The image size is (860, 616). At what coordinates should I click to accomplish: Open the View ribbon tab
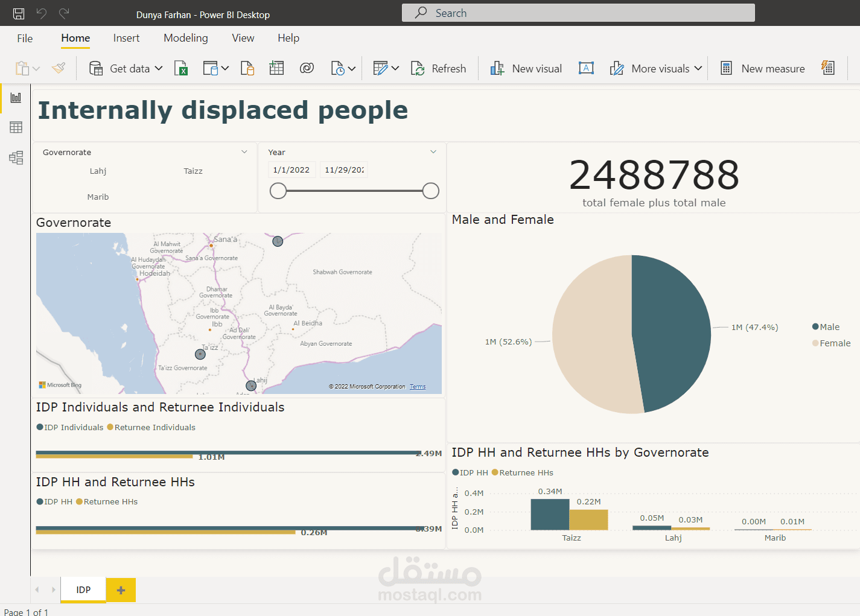[243, 38]
